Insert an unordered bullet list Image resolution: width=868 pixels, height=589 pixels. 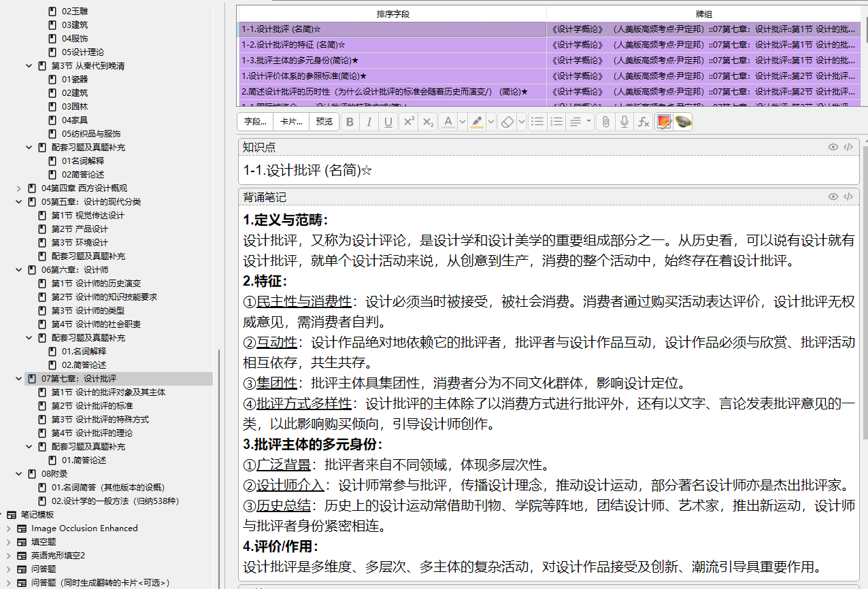(537, 122)
